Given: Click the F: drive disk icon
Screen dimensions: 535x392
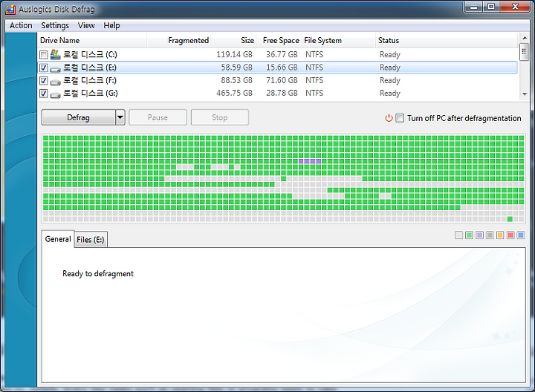Looking at the screenshot, I should (55, 82).
